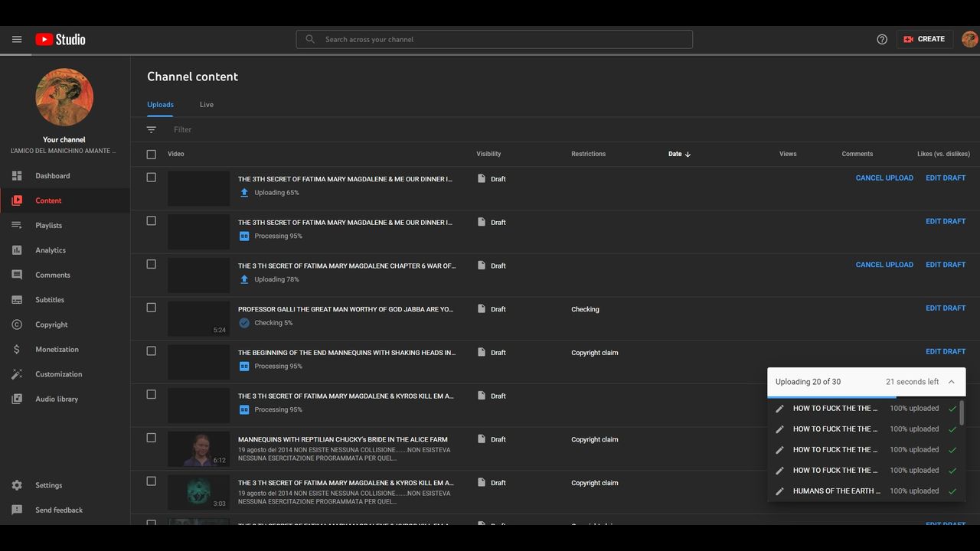This screenshot has height=551, width=980.
Task: Click pencil icon for HUMANS OF THE EARTH upload
Action: click(779, 491)
